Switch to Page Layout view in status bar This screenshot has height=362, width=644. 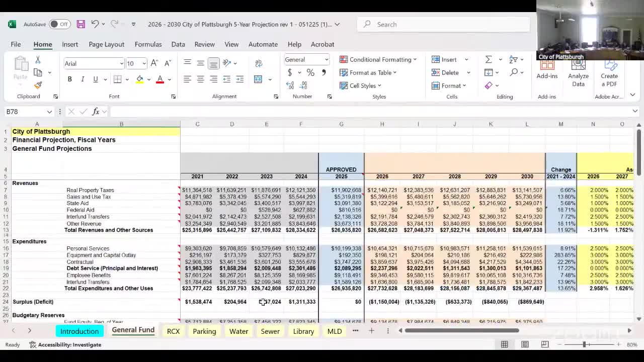[525, 344]
